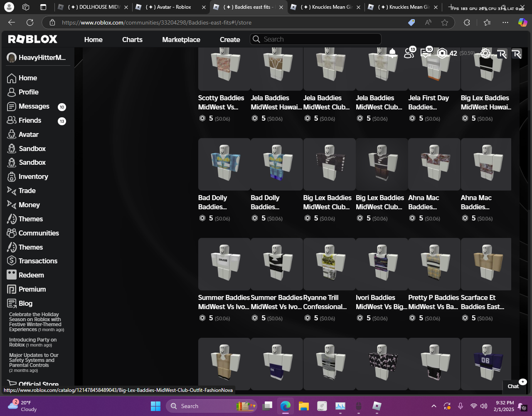Open the Marketplace nav item
The image size is (532, 416).
click(x=181, y=40)
